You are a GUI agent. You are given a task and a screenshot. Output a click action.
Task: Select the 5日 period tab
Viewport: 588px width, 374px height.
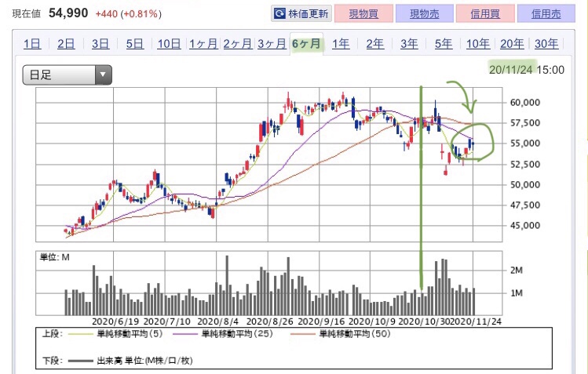[x=134, y=44]
